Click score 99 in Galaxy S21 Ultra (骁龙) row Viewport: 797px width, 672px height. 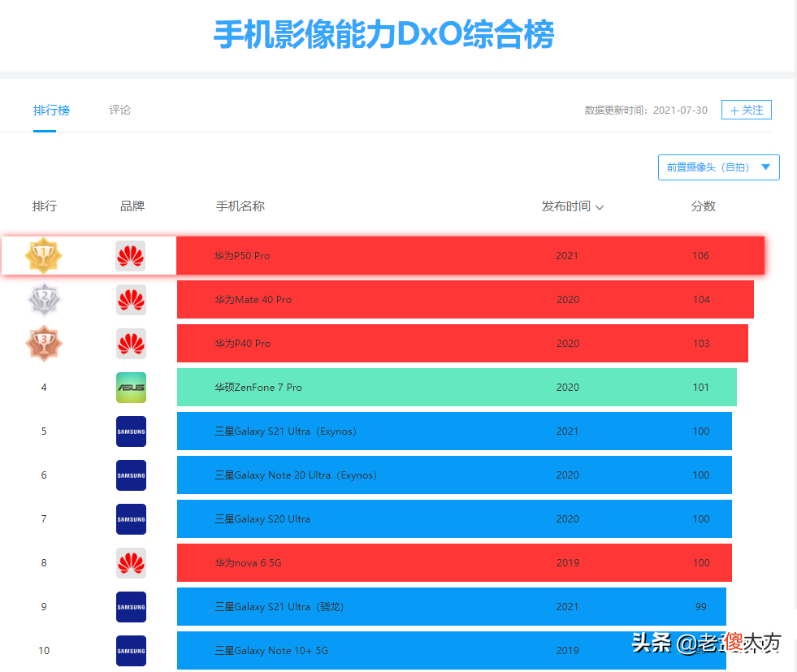click(701, 606)
